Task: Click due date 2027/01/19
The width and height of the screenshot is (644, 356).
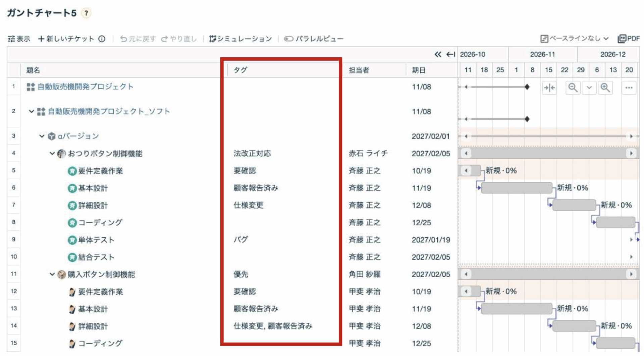Action: [431, 240]
